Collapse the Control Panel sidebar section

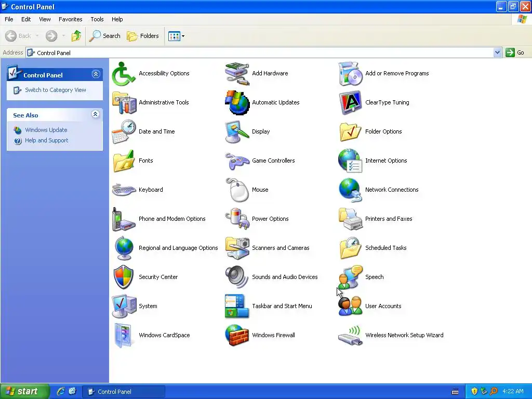coord(96,74)
